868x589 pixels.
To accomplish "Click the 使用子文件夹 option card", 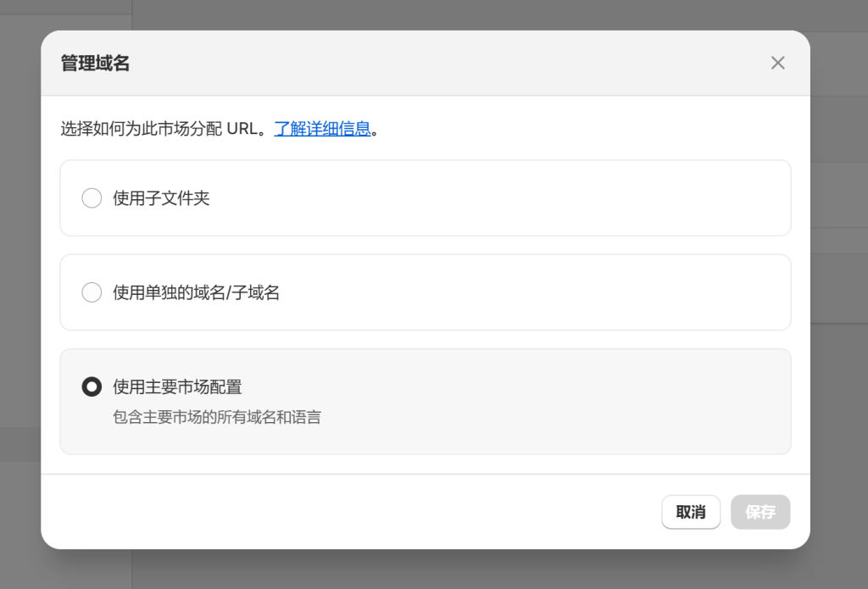I will (424, 197).
